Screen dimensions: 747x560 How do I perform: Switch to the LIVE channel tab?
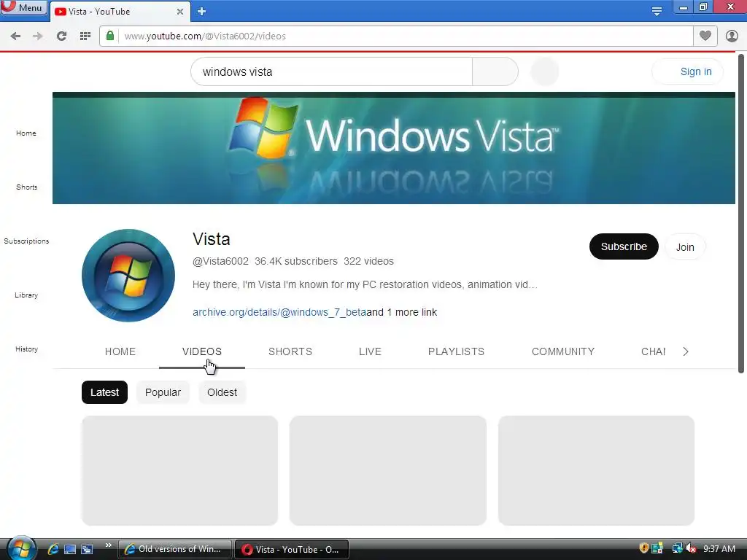click(x=370, y=351)
